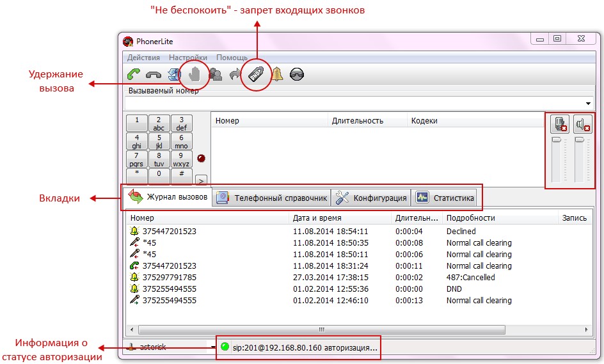This screenshot has width=604, height=364.
Task: Mute the speaker with the loudspeaker icon
Action: tap(582, 124)
